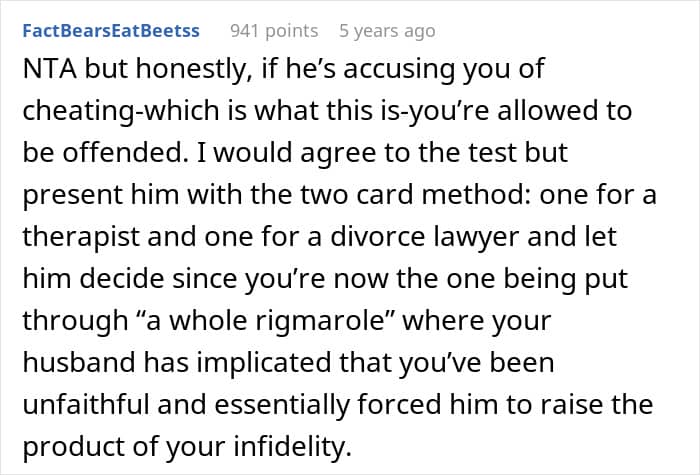Open the FactBearsEatBeetss user profile
The image size is (700, 475).
click(112, 31)
